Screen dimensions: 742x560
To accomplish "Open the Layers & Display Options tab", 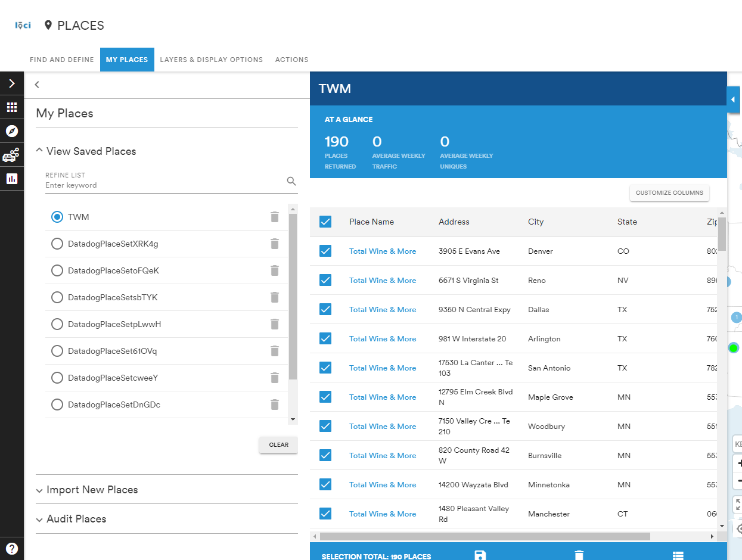I will coord(212,60).
